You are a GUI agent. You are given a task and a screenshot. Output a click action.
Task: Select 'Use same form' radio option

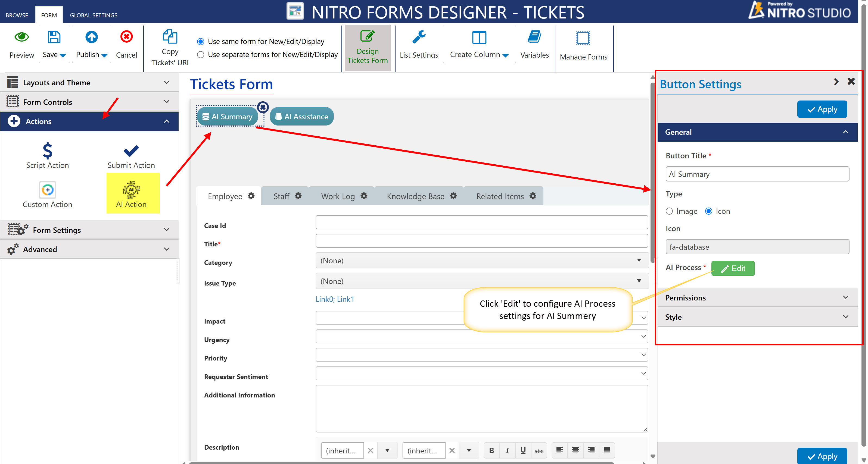tap(201, 41)
